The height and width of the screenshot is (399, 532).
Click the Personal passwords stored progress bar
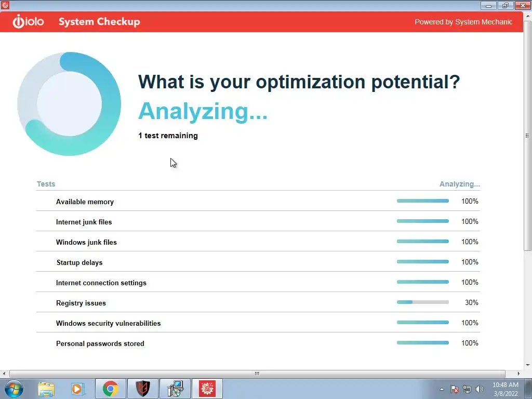coord(423,343)
